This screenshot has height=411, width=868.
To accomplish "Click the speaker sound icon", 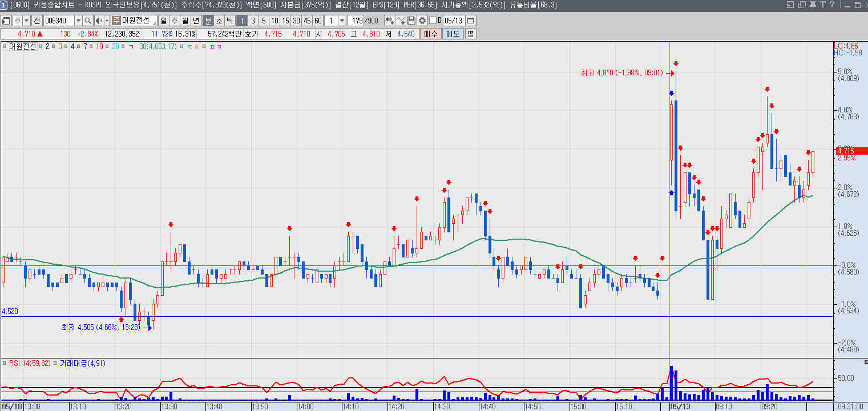I will [x=99, y=21].
